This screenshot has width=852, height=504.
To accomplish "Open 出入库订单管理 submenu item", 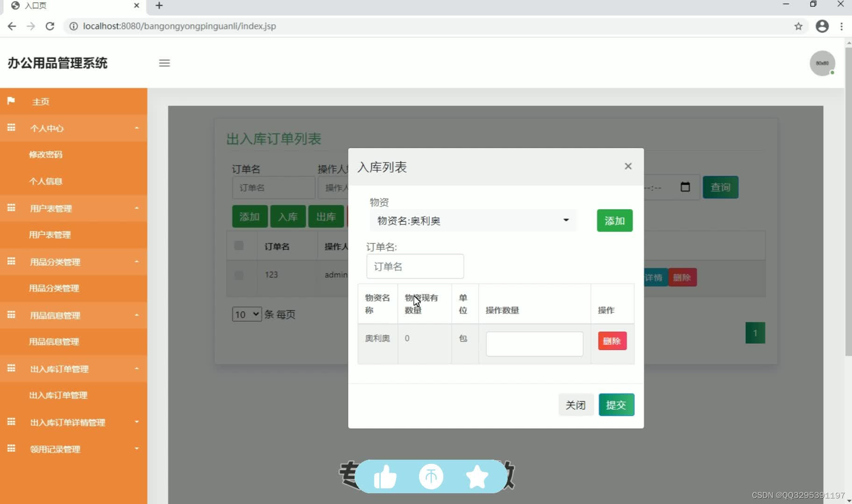I will (x=58, y=395).
